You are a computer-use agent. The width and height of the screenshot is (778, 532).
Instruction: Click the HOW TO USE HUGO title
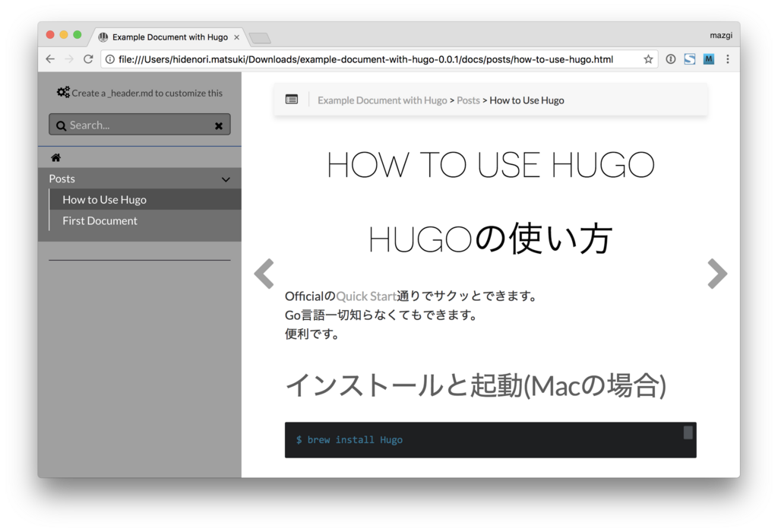point(491,165)
